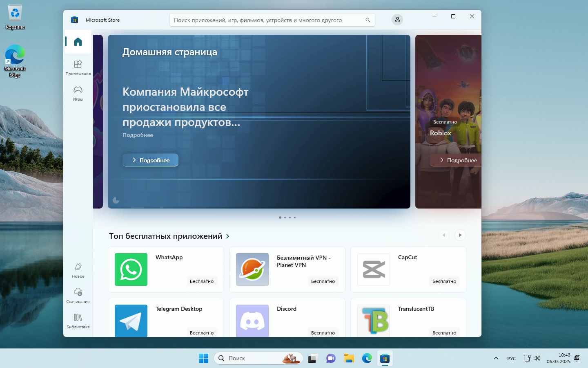Show hidden tray icons chevron
Image resolution: width=588 pixels, height=368 pixels.
[x=496, y=358]
